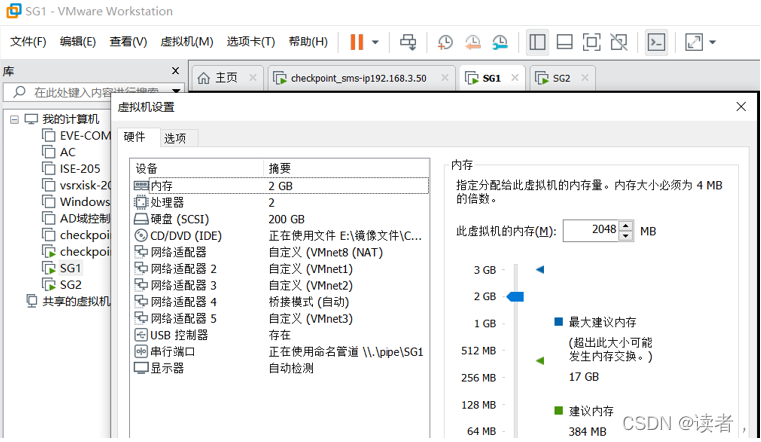
Task: Close the checkpoint_sms tab
Action: [x=445, y=78]
